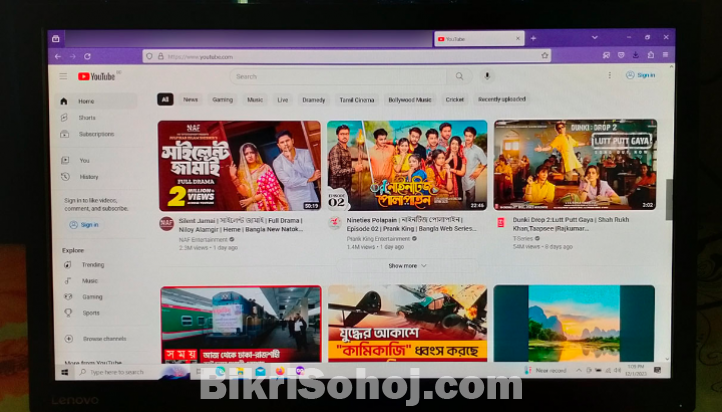Expand Show more videos section

click(x=407, y=266)
